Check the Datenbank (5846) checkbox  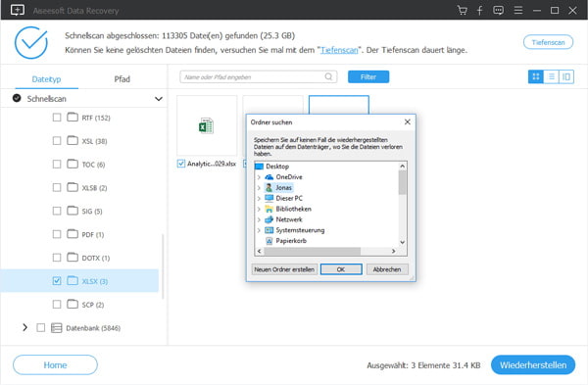click(41, 327)
